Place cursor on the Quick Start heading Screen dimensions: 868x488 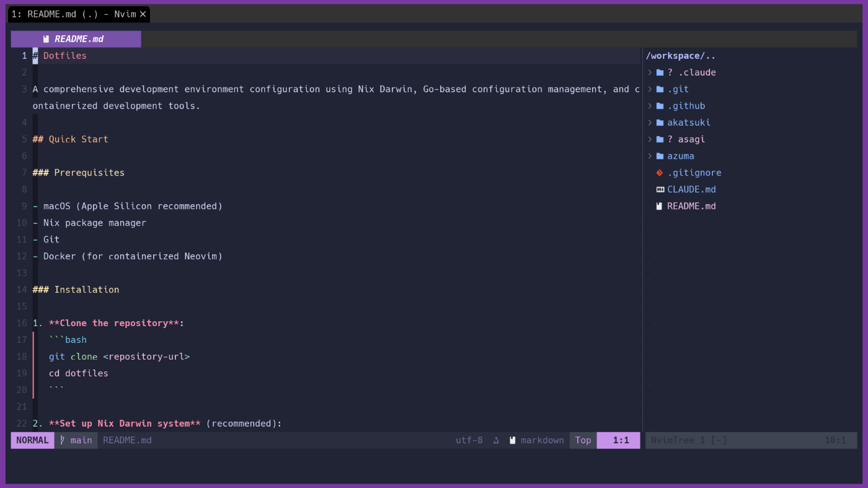78,140
